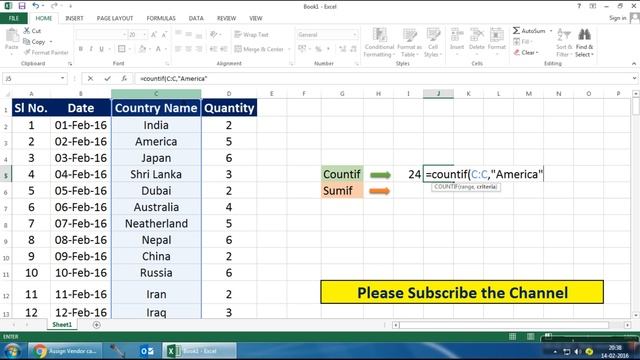Confirm formula with the checkmark button
640x360 pixels.
pyautogui.click(x=107, y=78)
